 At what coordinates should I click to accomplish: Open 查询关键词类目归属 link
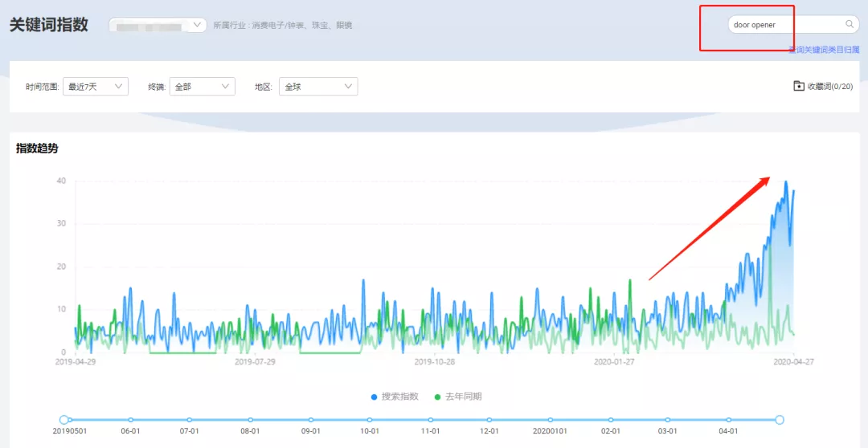pos(825,50)
